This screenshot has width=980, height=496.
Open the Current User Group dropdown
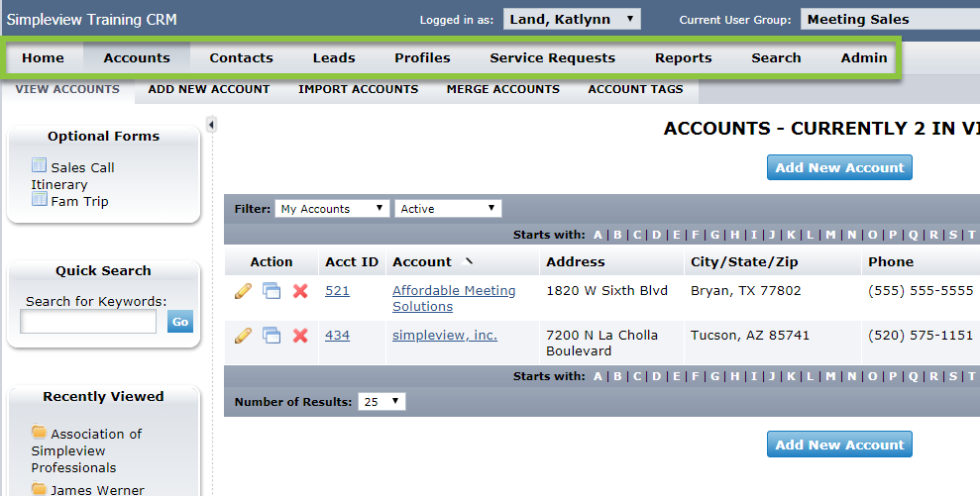(x=890, y=20)
